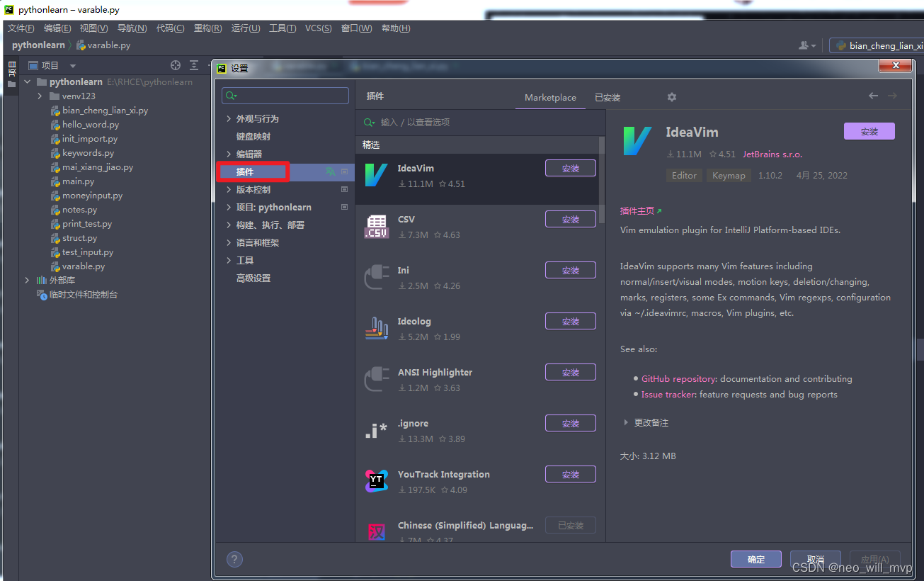Click collapse all icon in Project panel
The image size is (924, 581).
click(194, 65)
